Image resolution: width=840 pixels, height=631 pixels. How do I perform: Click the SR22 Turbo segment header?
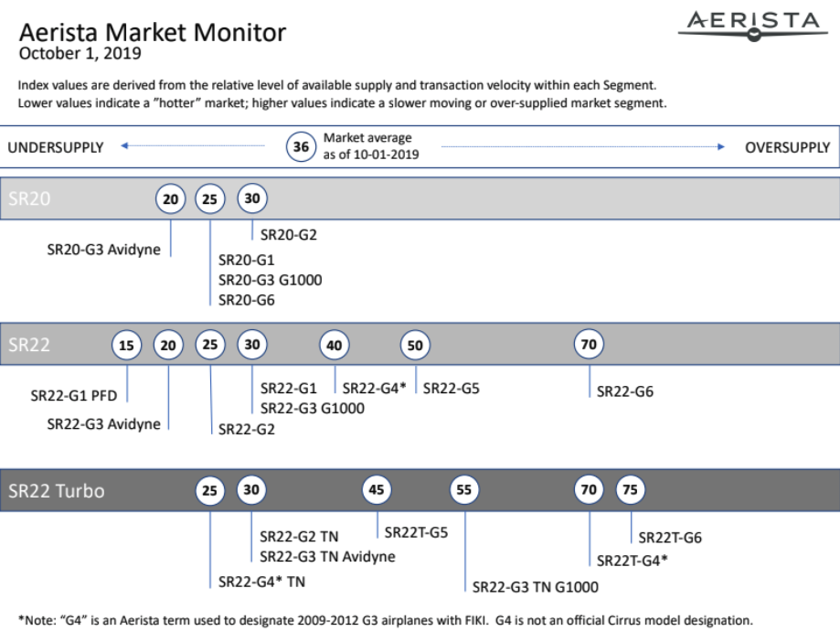click(x=57, y=490)
